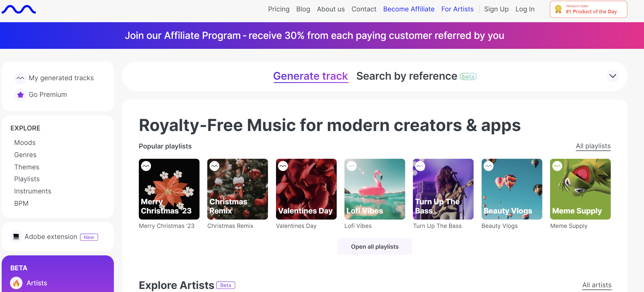Switch to Generate track tab
This screenshot has height=292, width=644.
(310, 76)
